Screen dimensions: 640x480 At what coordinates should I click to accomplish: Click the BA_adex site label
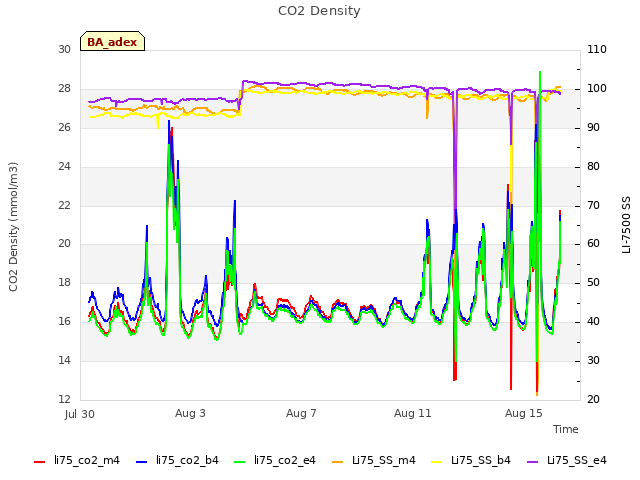tap(112, 42)
